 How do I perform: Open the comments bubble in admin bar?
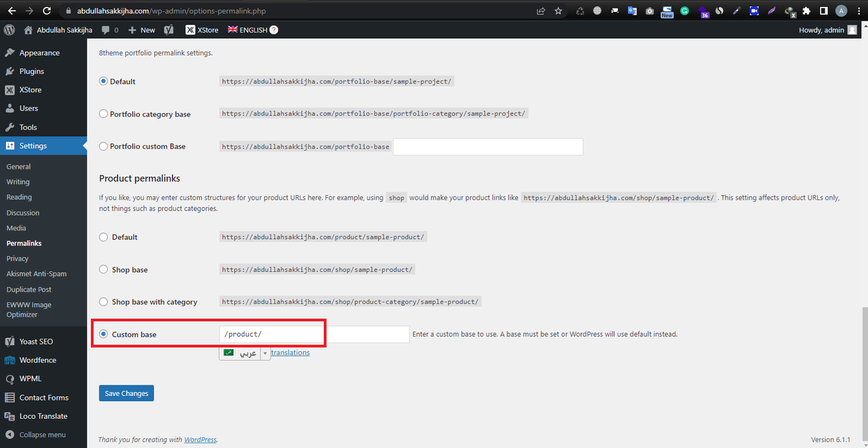[x=110, y=30]
